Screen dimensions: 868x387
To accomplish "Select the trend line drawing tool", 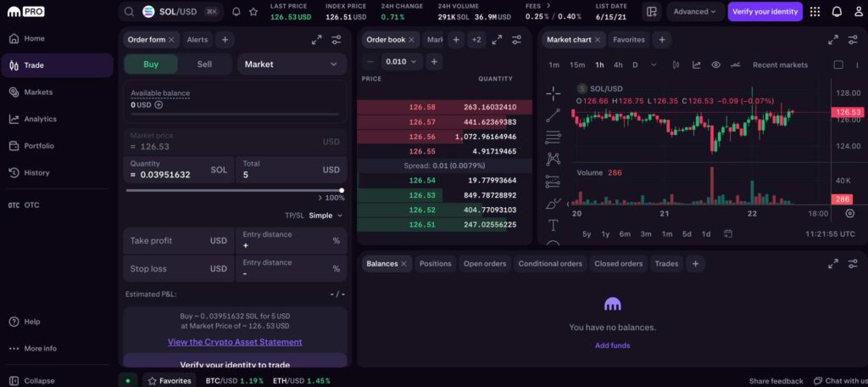I will tap(553, 115).
